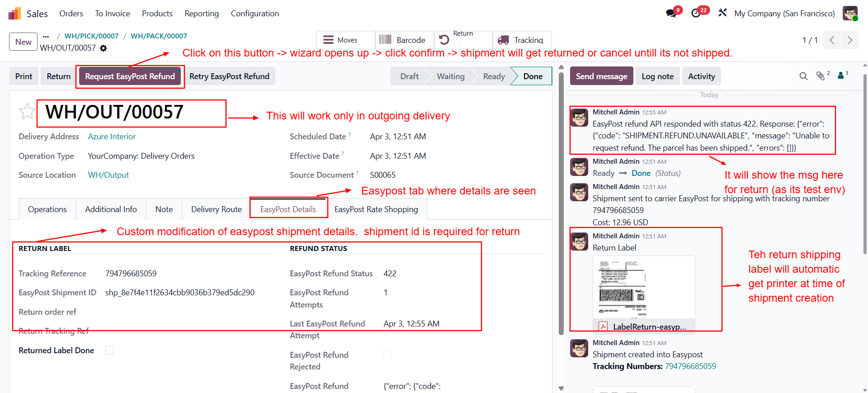
Task: Go to previous record arrow
Action: pyautogui.click(x=832, y=40)
